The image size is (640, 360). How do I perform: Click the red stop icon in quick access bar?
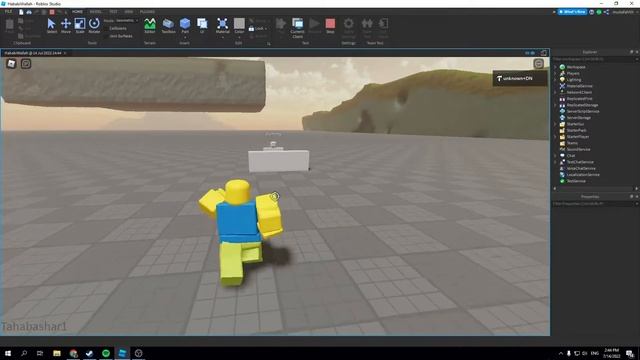coord(52,12)
